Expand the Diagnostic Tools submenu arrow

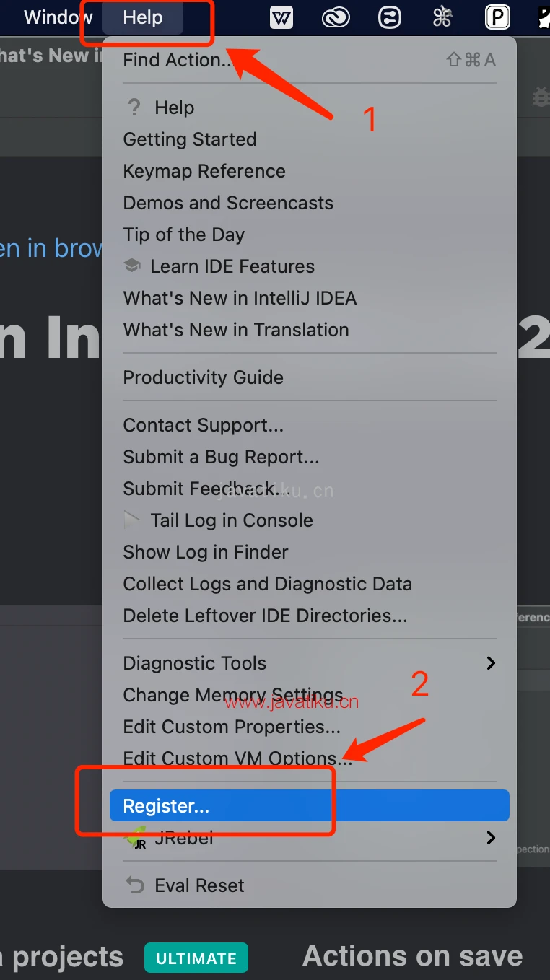click(x=491, y=662)
